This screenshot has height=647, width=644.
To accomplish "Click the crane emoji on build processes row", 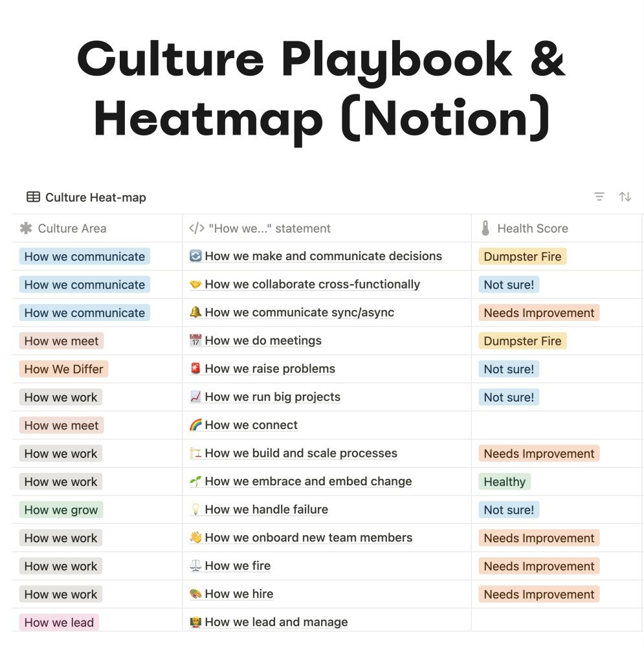I will click(x=195, y=453).
